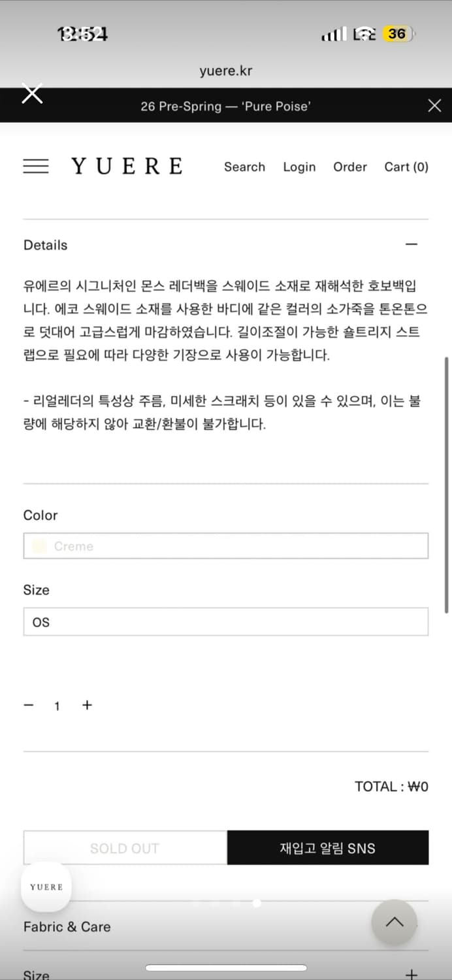Open the Fabric & Care section
Screen dimensions: 452x980
[67, 926]
